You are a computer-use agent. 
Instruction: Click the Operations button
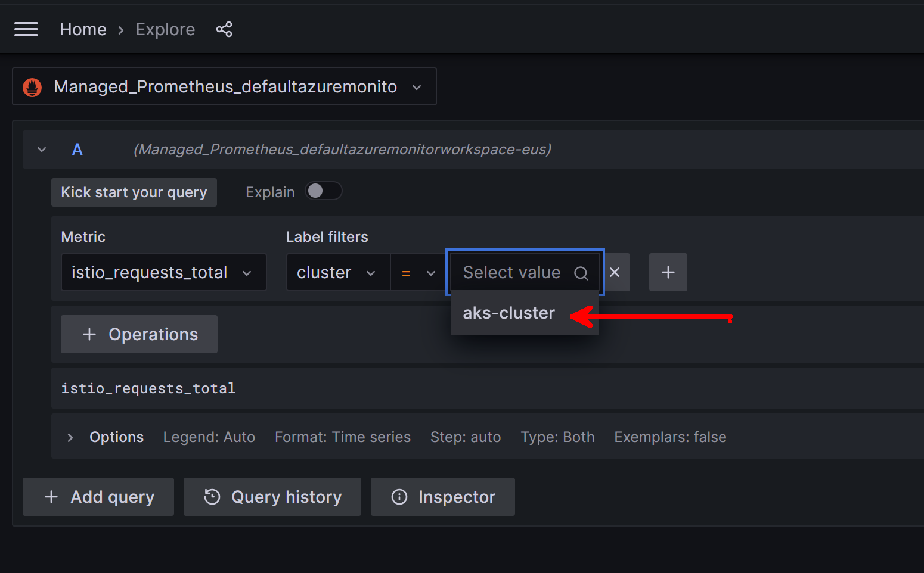point(139,334)
